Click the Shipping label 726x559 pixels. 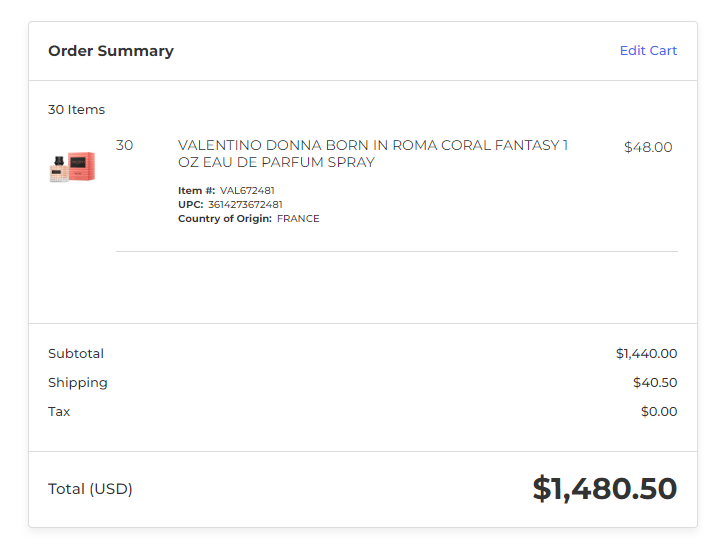(x=78, y=383)
